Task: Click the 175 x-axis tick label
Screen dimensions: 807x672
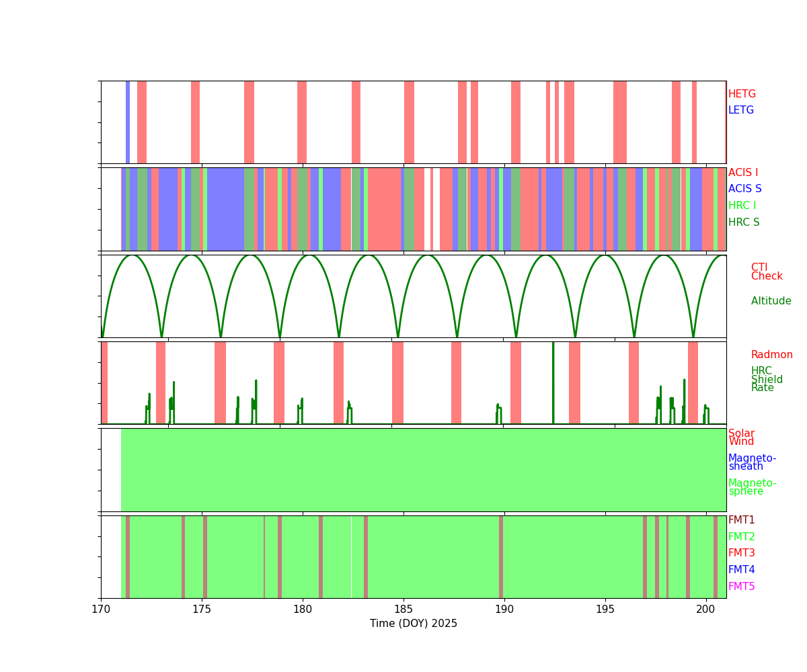Action: tap(202, 609)
